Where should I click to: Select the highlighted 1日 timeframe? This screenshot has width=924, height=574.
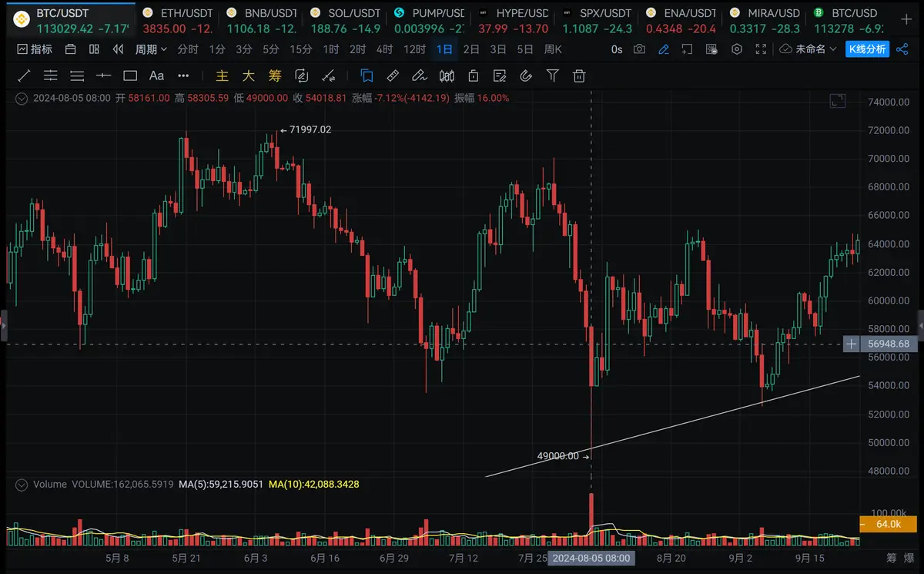coord(444,49)
